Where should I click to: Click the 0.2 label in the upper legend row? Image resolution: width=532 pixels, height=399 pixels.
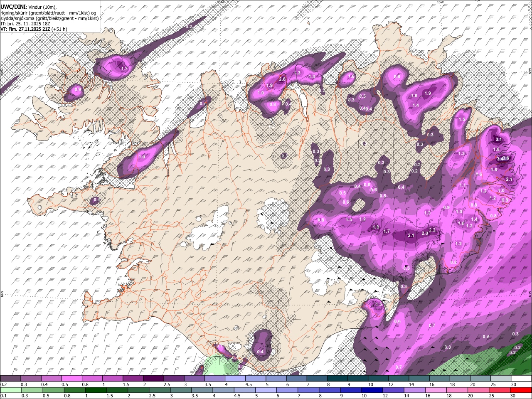point(3,384)
